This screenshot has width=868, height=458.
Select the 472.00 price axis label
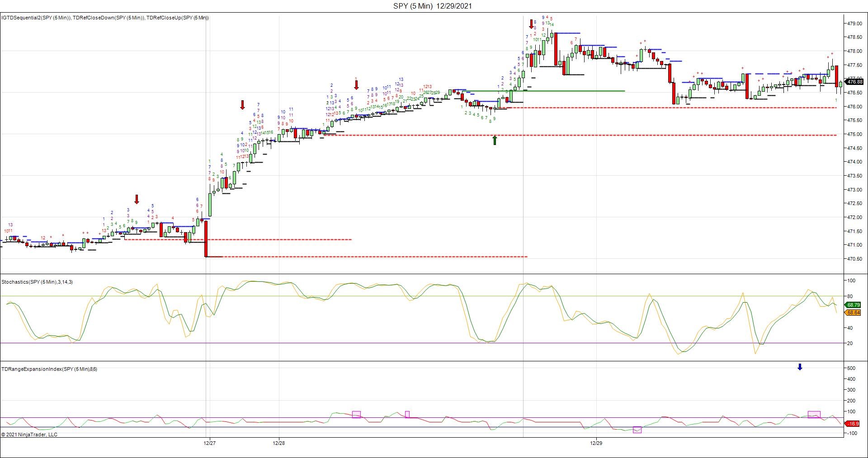coord(854,217)
